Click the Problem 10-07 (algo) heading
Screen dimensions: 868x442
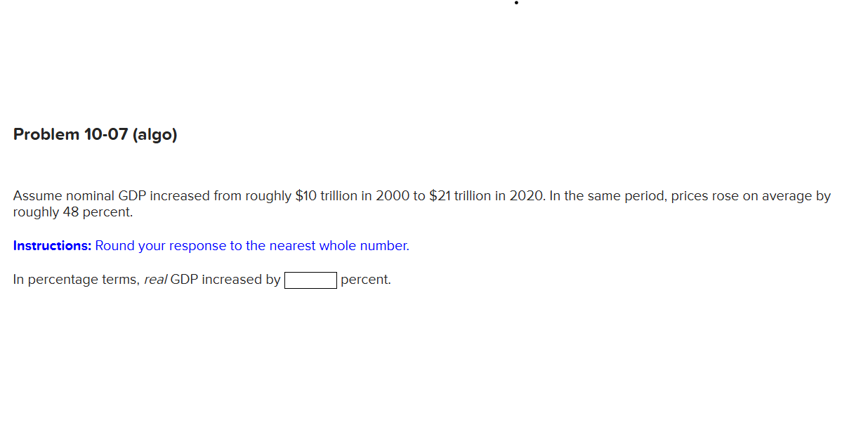[x=95, y=134]
